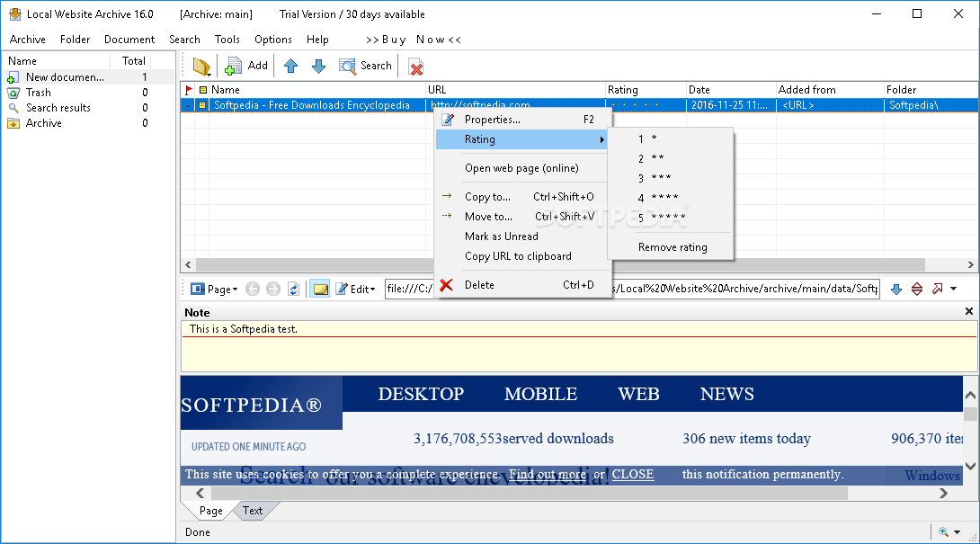Choose Move to... in context menu
The height and width of the screenshot is (544, 980).
[522, 217]
